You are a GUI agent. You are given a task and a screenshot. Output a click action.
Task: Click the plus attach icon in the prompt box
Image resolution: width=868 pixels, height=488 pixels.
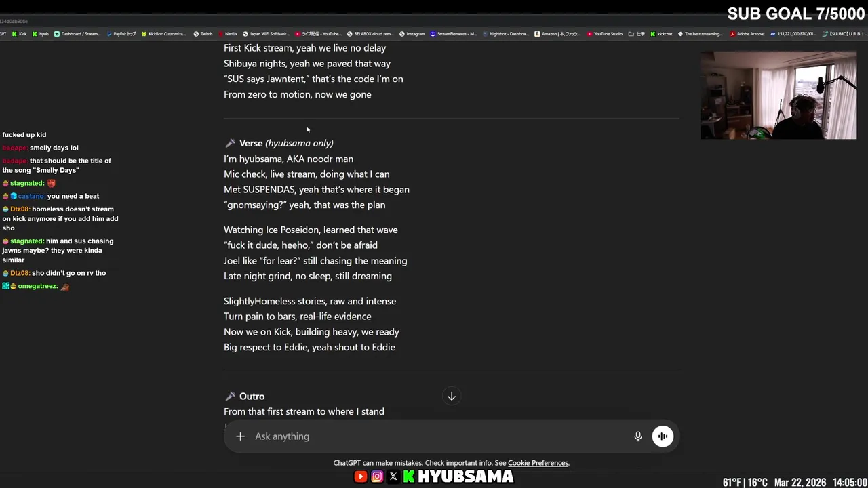point(240,436)
